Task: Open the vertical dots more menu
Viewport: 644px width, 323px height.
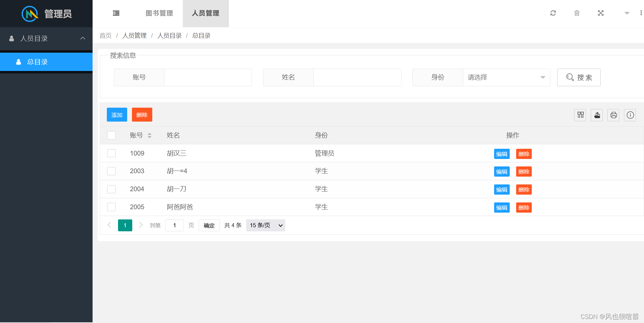Action: tap(641, 13)
